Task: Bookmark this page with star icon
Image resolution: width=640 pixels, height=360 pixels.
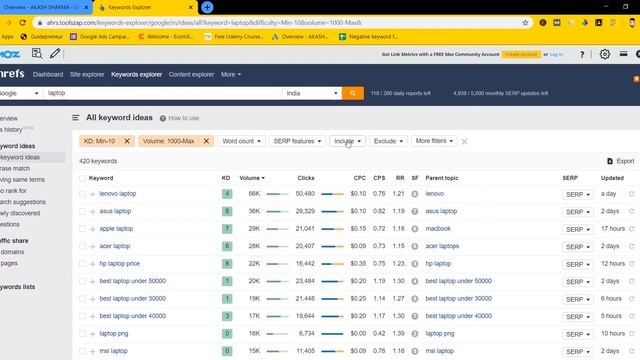Action: point(525,23)
